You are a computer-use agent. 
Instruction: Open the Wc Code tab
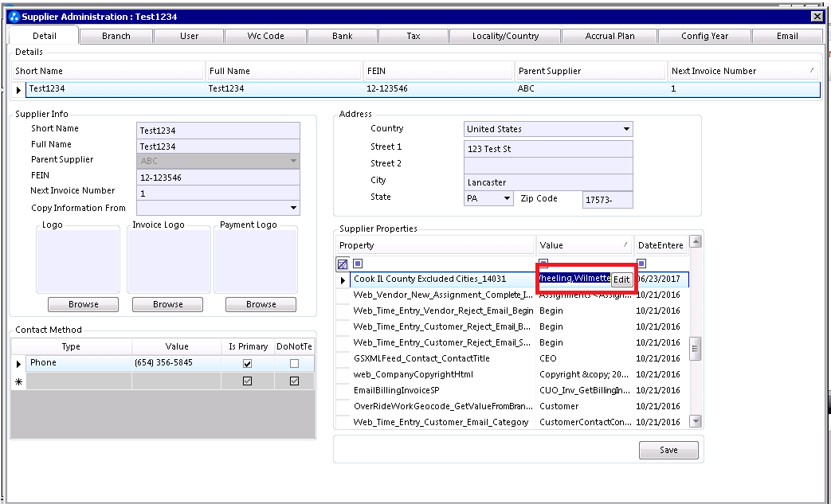point(265,36)
